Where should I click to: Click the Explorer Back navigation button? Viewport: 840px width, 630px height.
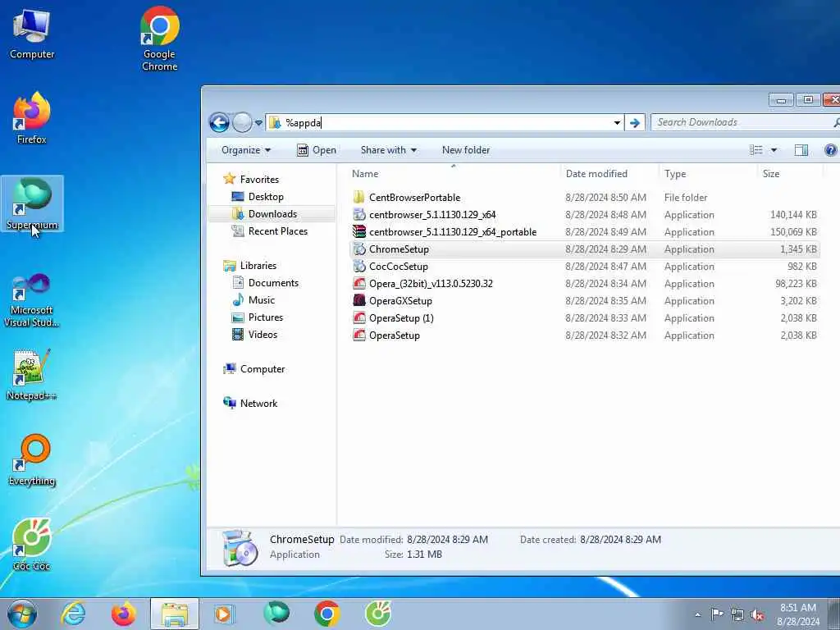pyautogui.click(x=219, y=123)
